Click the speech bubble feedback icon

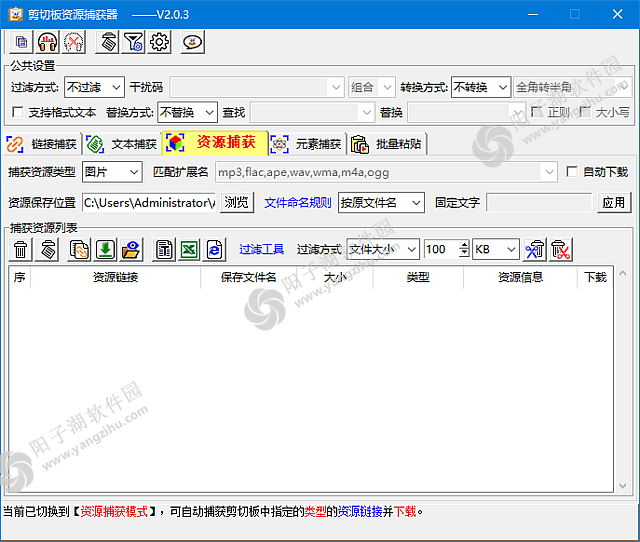pos(193,42)
